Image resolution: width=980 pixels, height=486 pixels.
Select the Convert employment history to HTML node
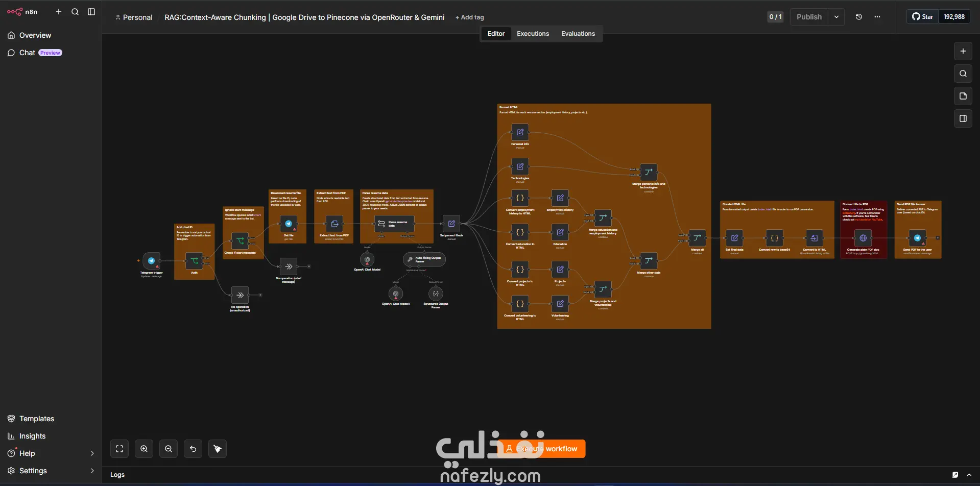520,198
